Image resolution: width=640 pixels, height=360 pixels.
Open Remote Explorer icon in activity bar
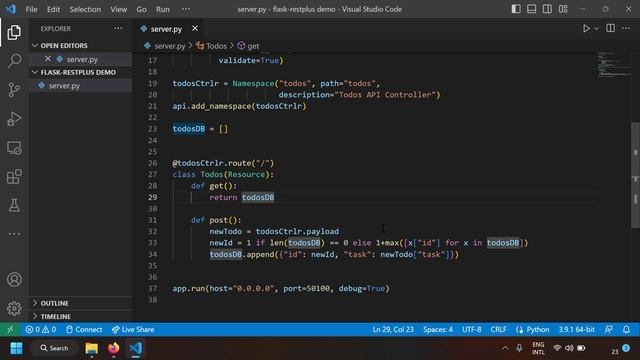point(14,148)
